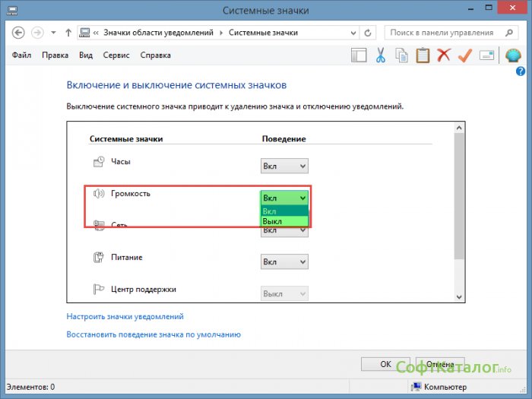Click the shell icon in toolbar
Screen dimensions: 532x399
tap(512, 55)
